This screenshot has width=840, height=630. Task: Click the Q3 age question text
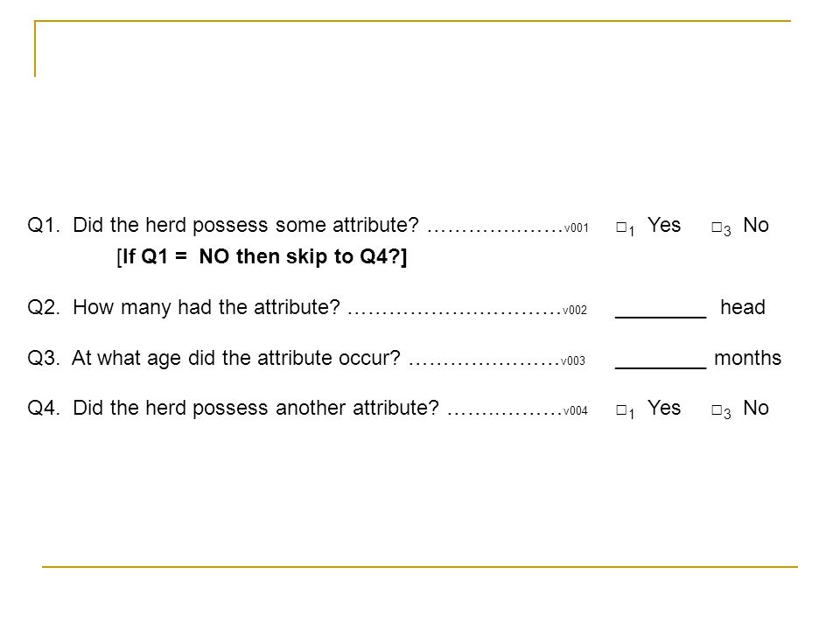(x=235, y=358)
